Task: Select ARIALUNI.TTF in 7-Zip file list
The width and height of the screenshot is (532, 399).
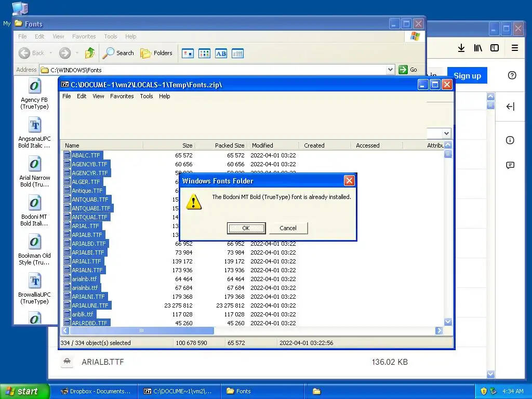Action: pyautogui.click(x=90, y=305)
